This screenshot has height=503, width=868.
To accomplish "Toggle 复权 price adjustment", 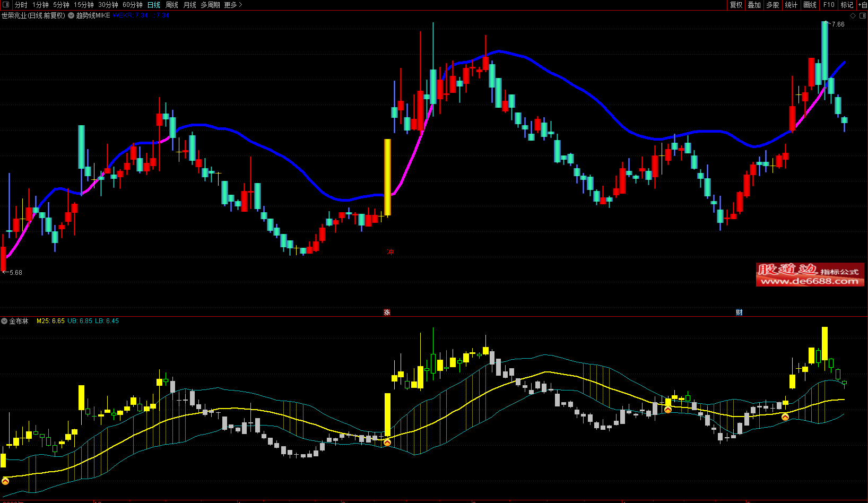I will click(736, 5).
